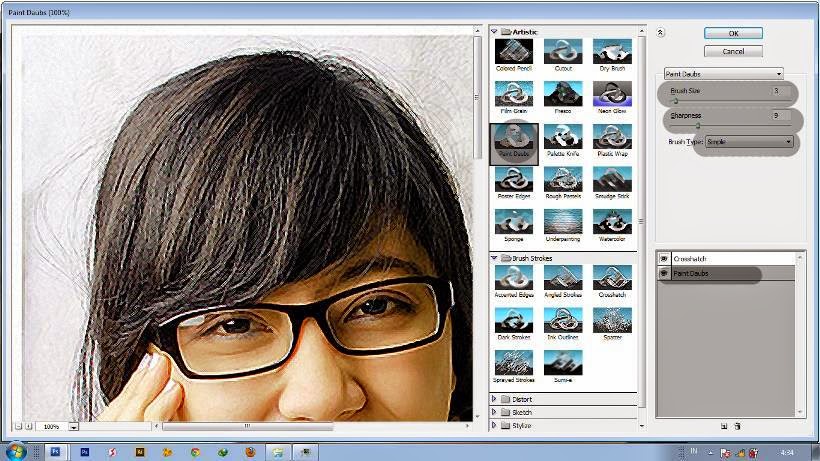Viewport: 820px width, 461px height.
Task: Click the OK button
Action: point(733,33)
